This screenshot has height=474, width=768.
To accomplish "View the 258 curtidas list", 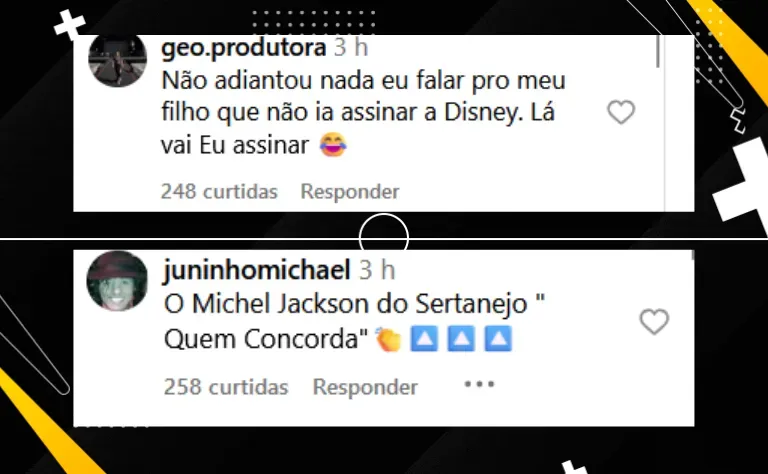I will tap(226, 387).
